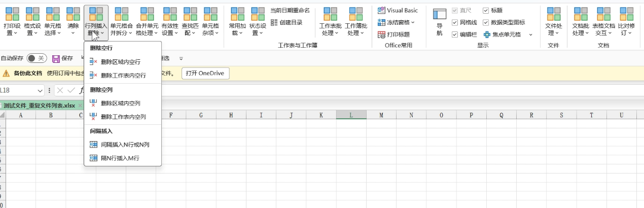Choose 删除工作表内空列 from the menu
The height and width of the screenshot is (208, 644).
click(x=122, y=117)
